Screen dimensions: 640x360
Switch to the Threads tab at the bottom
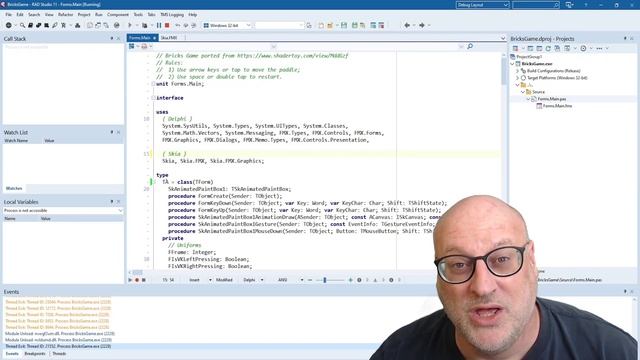tap(59, 353)
